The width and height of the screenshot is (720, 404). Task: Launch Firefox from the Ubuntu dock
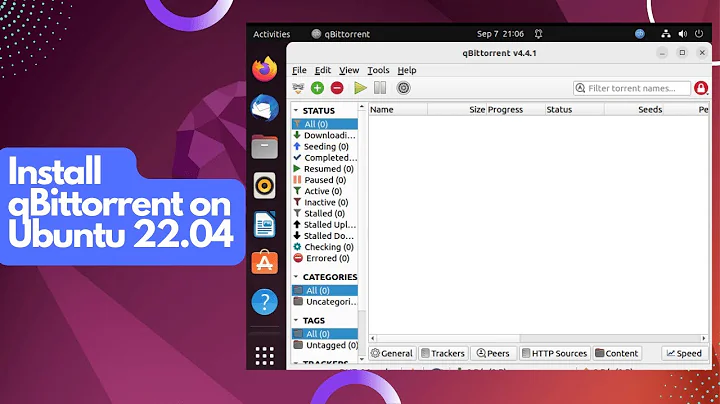click(x=264, y=69)
